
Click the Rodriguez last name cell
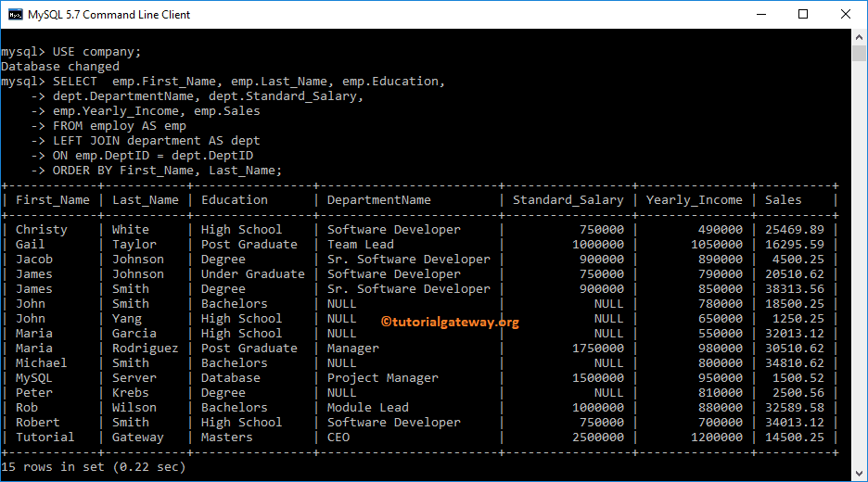tap(145, 349)
